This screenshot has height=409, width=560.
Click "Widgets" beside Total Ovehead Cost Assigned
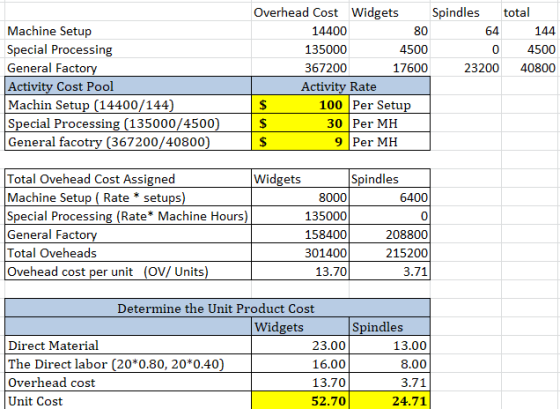point(300,179)
